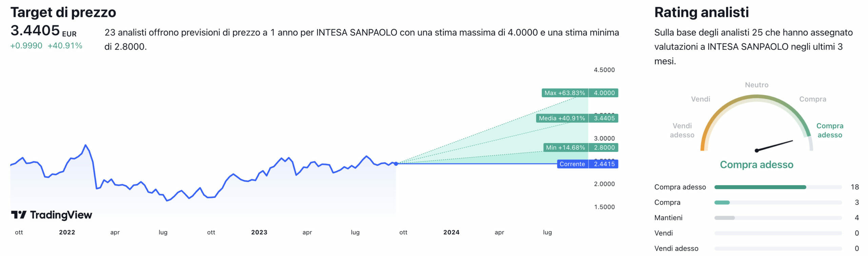Click the Target di prezzo heading

point(63,12)
